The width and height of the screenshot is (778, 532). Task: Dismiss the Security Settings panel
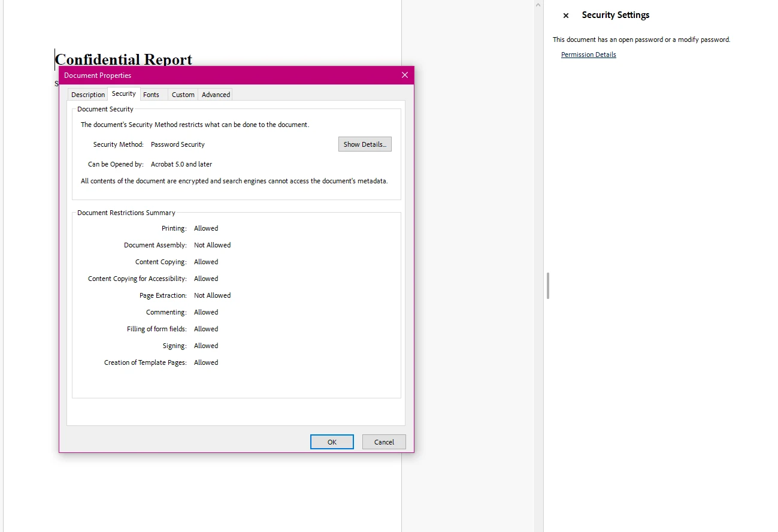[565, 15]
